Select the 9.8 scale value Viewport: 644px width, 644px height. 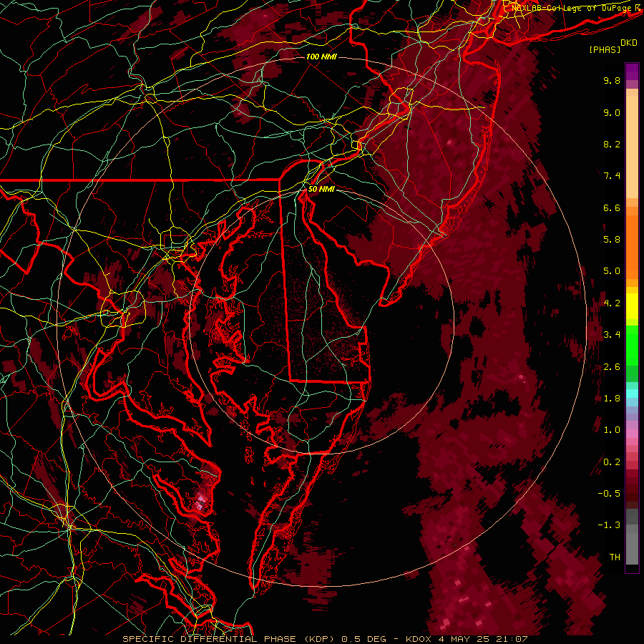612,80
